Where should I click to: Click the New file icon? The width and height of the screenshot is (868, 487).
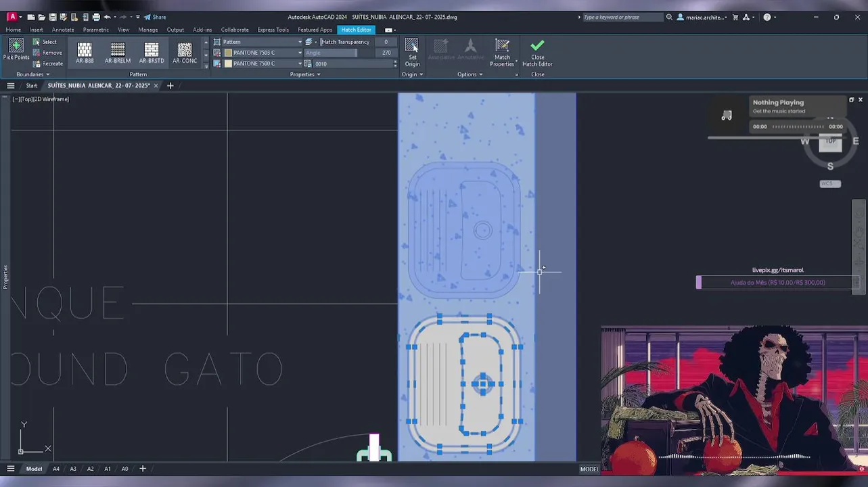(31, 17)
